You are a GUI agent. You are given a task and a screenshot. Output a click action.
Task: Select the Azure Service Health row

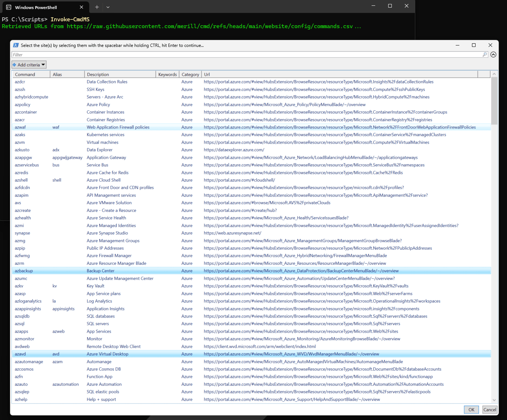[251, 218]
